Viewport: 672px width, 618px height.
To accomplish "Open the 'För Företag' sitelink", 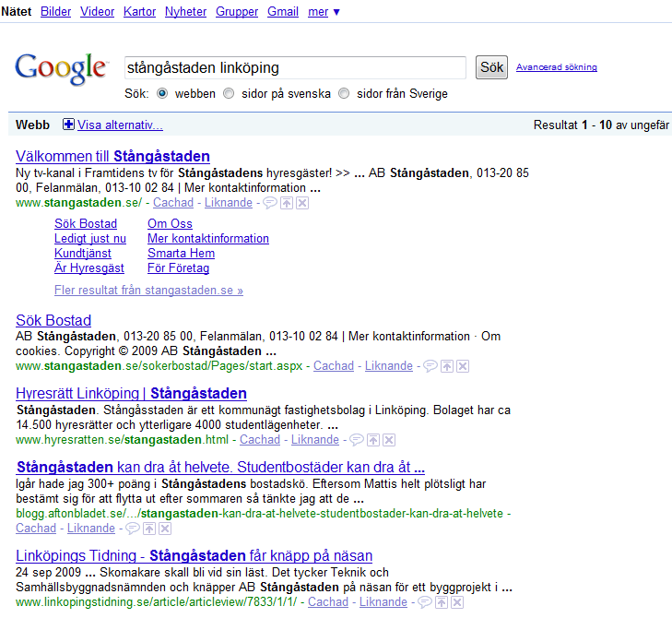I will (179, 268).
